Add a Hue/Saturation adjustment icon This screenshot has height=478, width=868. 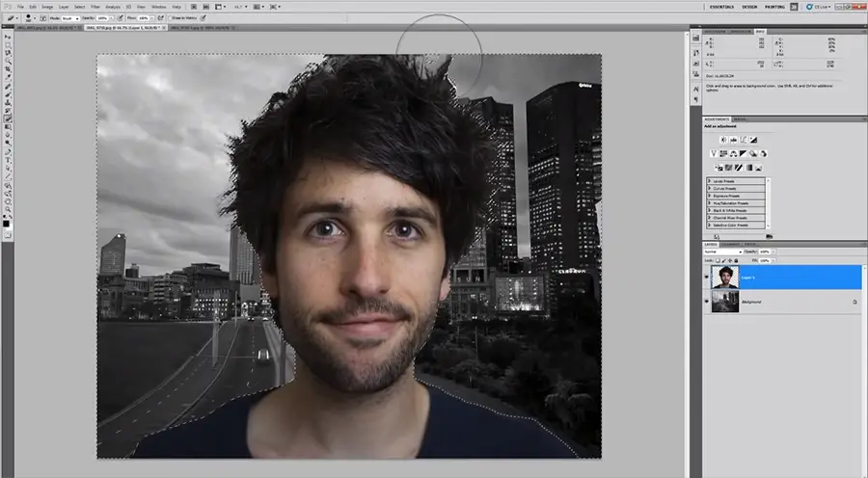[x=723, y=154]
